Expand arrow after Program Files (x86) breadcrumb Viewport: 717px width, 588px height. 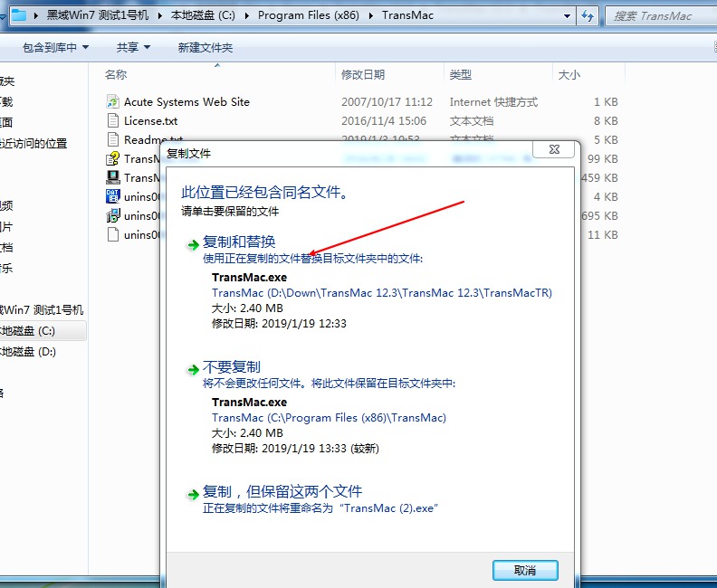(370, 16)
